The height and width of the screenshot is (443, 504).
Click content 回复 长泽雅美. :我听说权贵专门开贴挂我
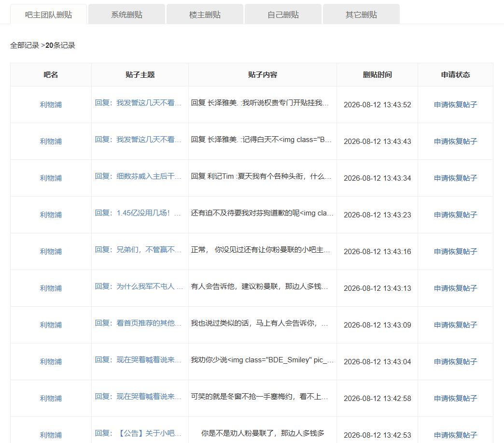(260, 102)
